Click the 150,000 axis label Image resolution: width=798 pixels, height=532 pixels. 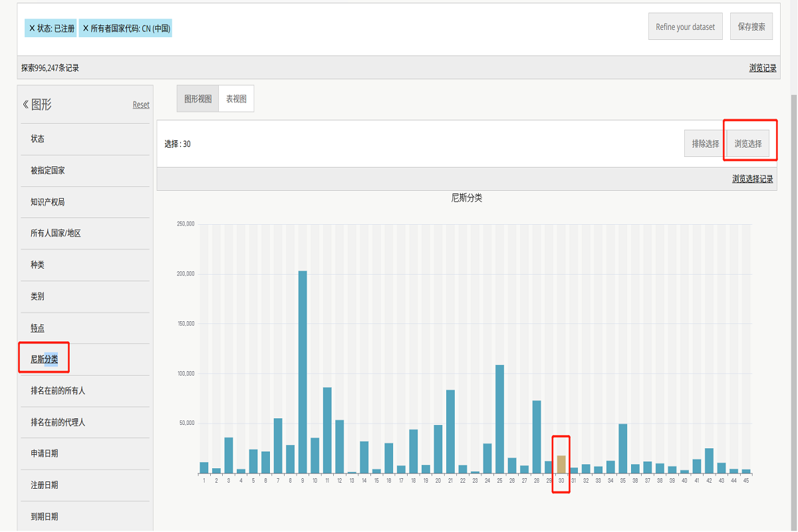185,324
